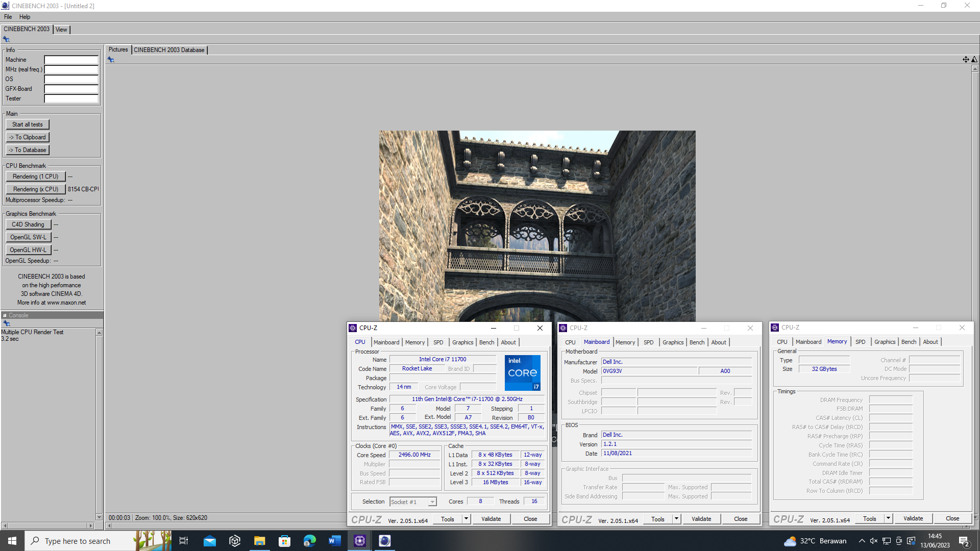
Task: Open Socket #1 selection dropdown
Action: tap(413, 502)
